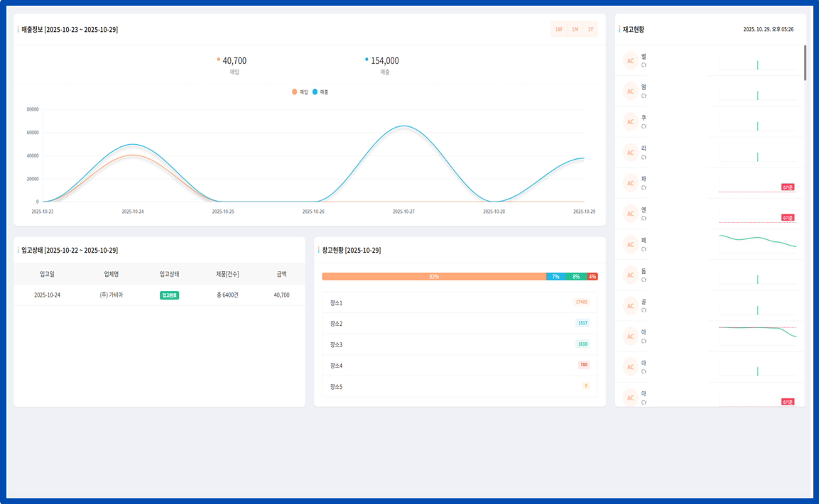This screenshot has height=504, width=819.
Task: Click the AC avatar beside the green wavy sparkline
Action: coord(630,244)
